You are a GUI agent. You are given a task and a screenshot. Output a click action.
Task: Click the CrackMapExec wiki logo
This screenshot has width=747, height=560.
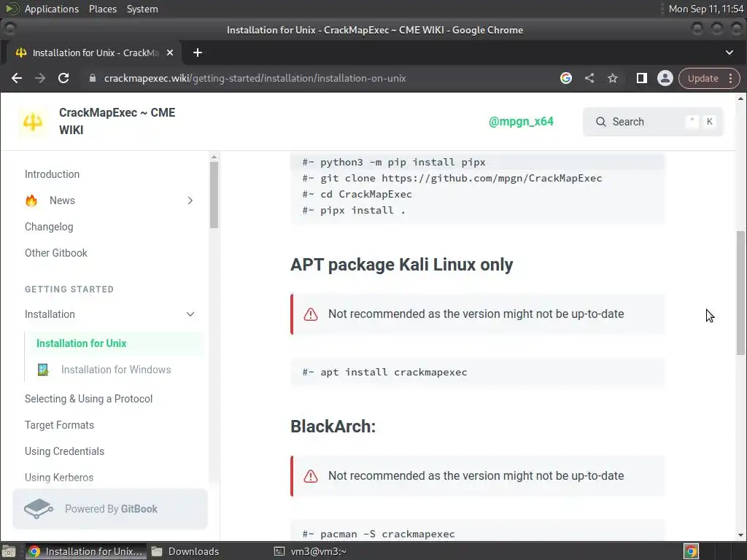(33, 122)
